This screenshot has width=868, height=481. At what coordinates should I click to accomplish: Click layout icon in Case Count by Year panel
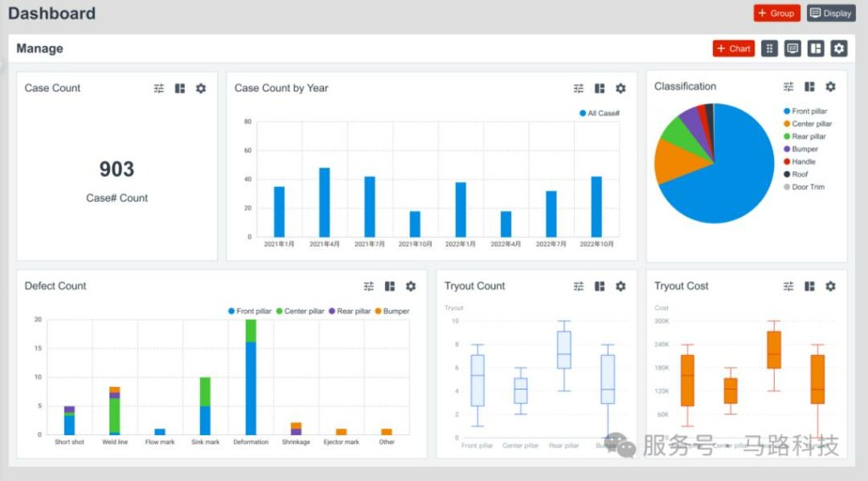[599, 88]
